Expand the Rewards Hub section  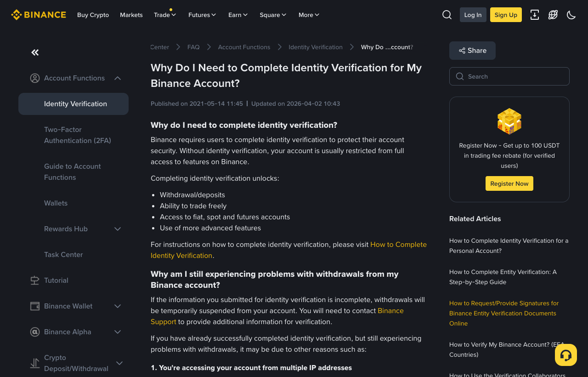point(118,229)
